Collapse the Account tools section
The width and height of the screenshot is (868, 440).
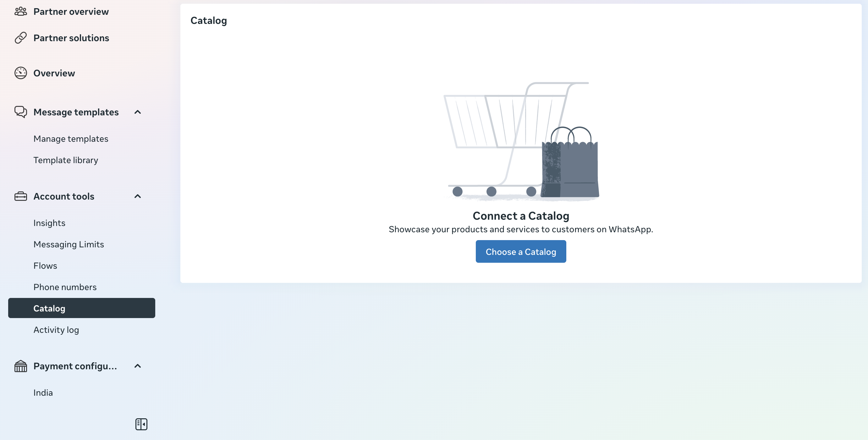(137, 196)
